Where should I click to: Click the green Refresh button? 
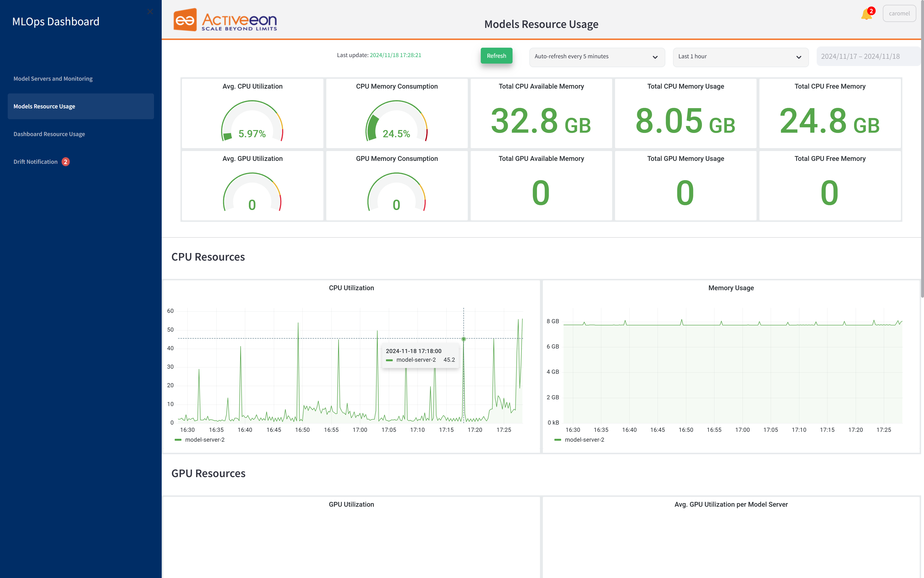(x=496, y=56)
